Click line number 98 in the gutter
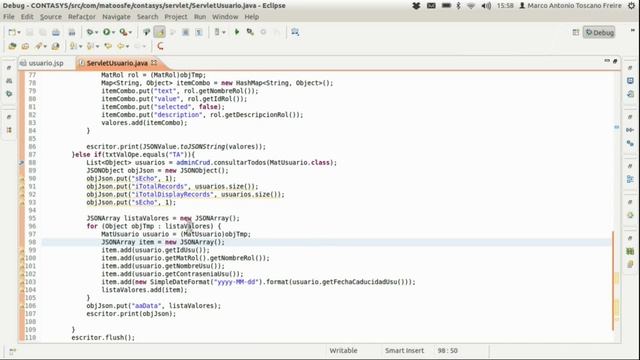Image resolution: width=640 pixels, height=360 pixels. coord(32,242)
